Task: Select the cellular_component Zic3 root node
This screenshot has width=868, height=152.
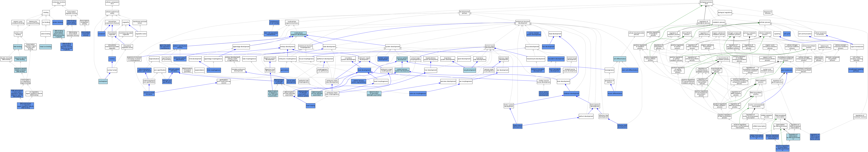Action: [112, 3]
